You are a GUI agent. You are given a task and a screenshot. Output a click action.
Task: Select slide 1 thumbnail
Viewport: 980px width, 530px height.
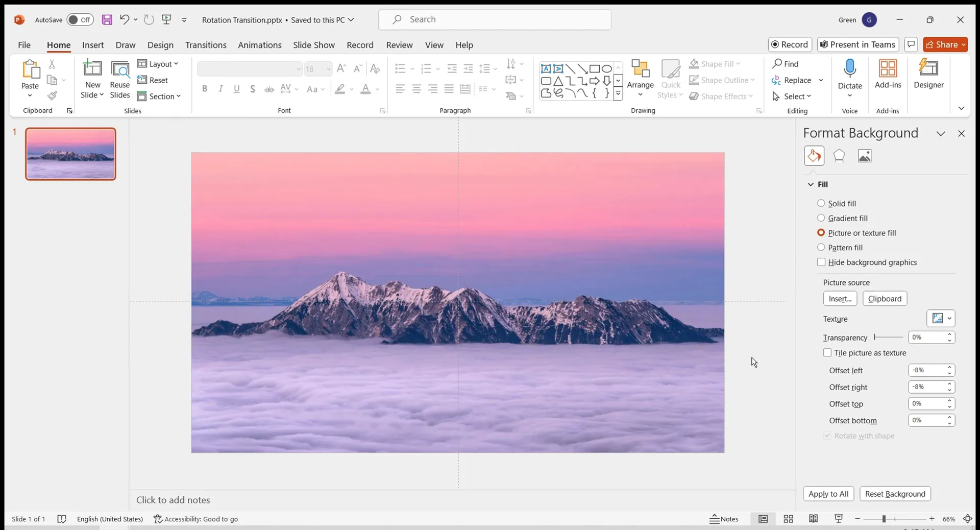pyautogui.click(x=71, y=154)
